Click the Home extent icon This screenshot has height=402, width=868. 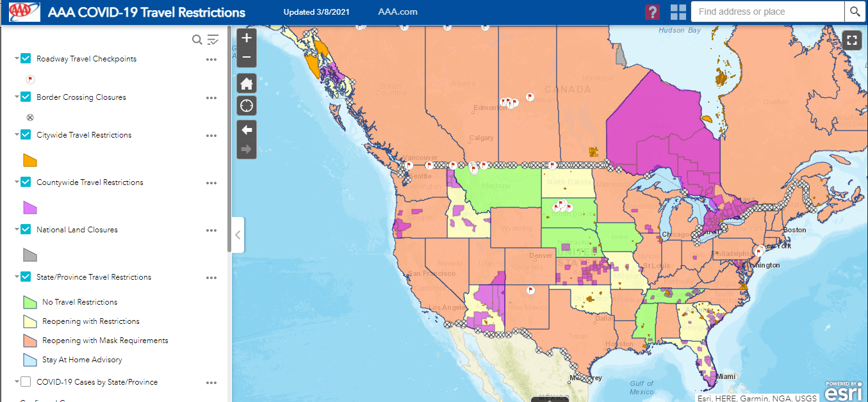(246, 83)
